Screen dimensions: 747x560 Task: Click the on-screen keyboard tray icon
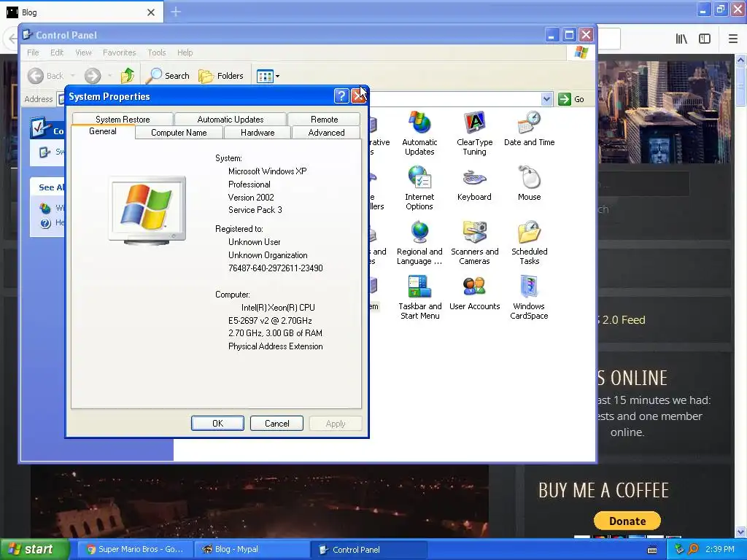click(652, 550)
